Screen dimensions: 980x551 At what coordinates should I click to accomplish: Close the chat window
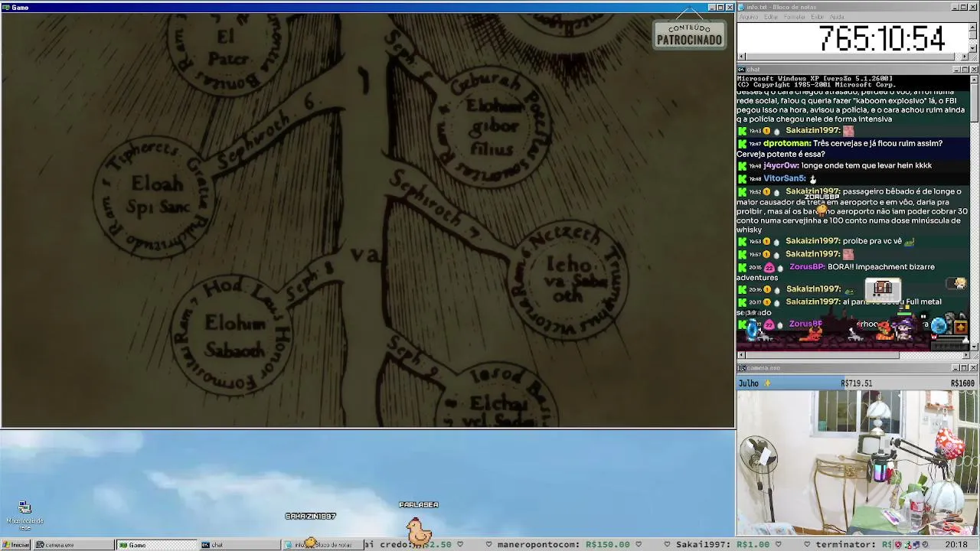pyautogui.click(x=974, y=70)
